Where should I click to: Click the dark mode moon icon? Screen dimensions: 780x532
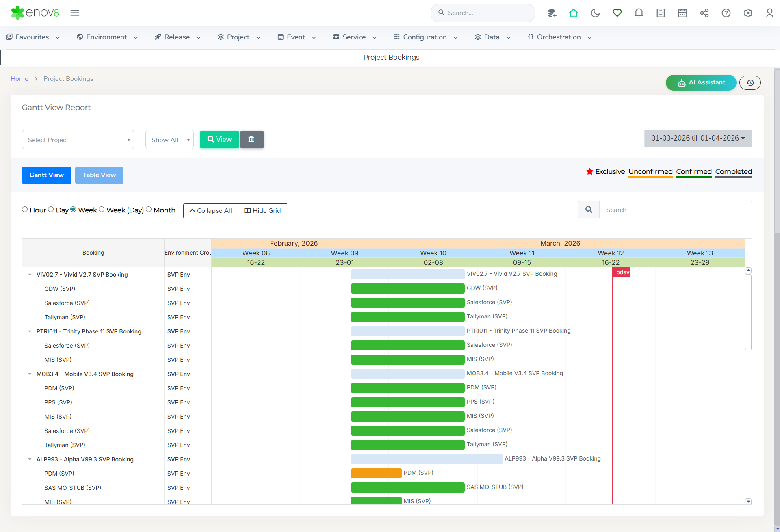[595, 13]
